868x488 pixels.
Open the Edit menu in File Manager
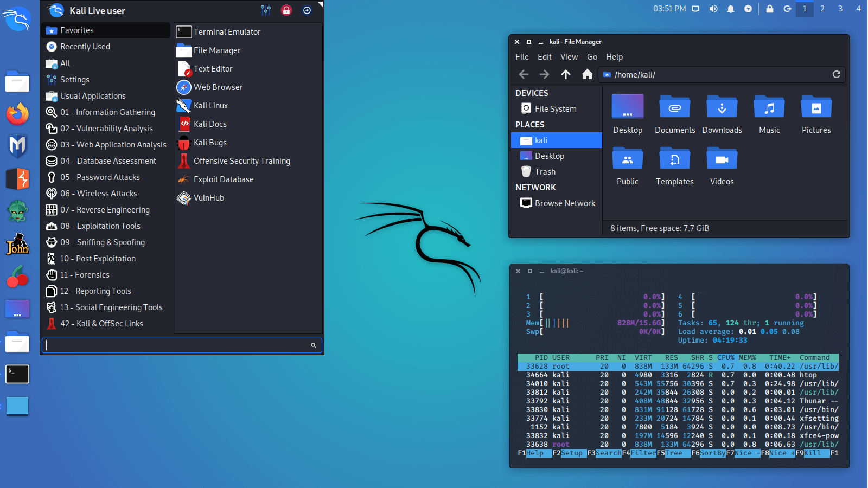point(545,56)
